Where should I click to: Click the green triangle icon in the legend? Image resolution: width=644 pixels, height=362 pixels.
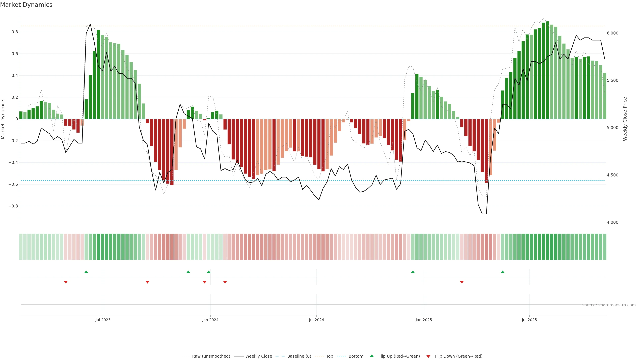coord(372,356)
